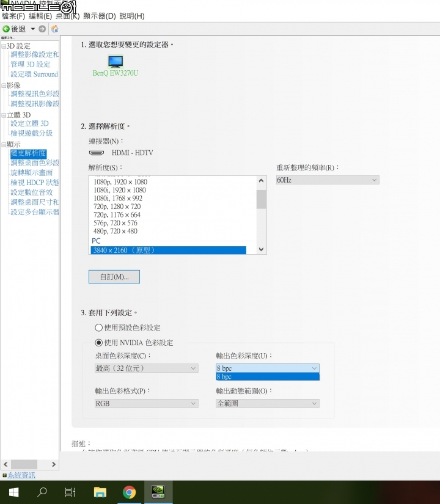
Task: Select 3840 × 2160 (原型) resolution
Action: coord(169,250)
